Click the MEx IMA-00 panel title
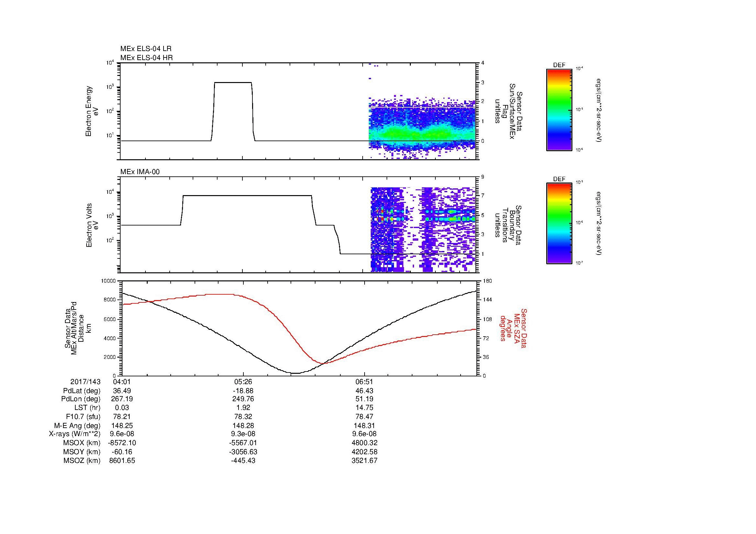 click(140, 172)
